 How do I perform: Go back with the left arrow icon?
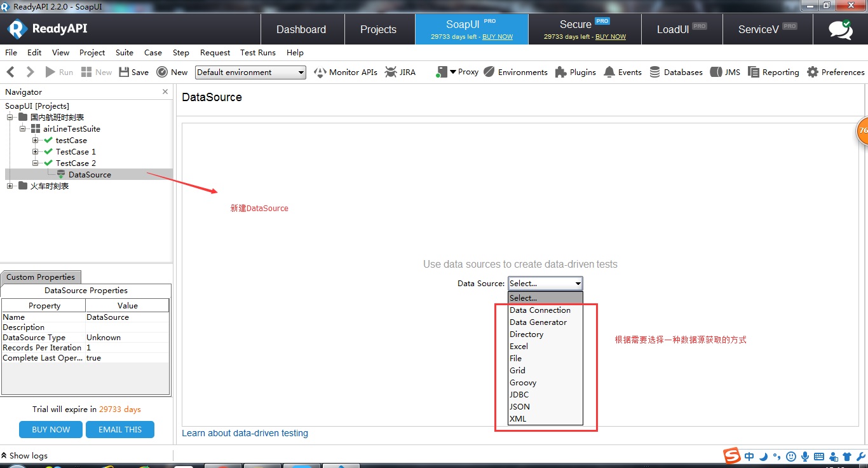[x=11, y=72]
